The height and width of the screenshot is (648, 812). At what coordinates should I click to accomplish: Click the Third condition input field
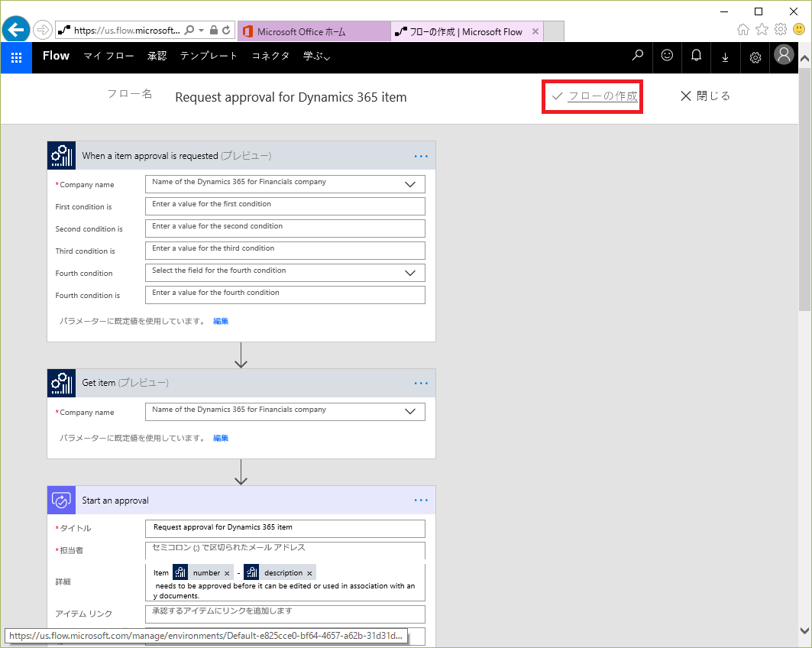(x=286, y=251)
